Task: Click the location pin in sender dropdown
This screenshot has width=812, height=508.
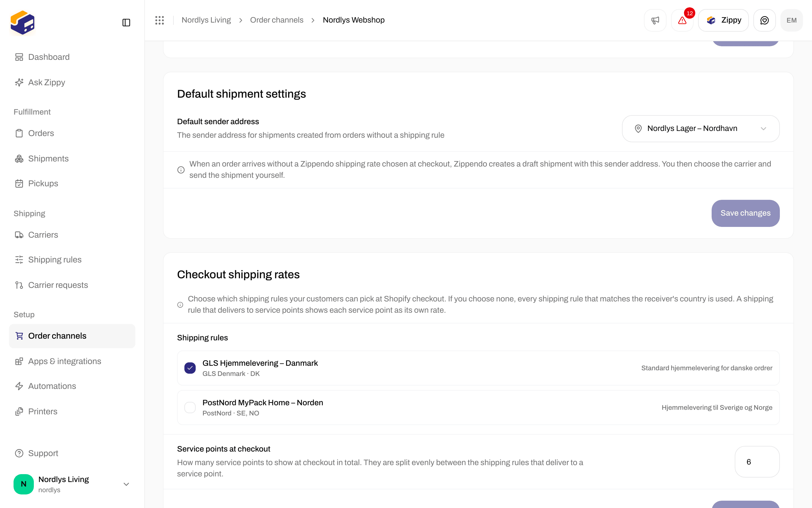Action: pyautogui.click(x=638, y=129)
